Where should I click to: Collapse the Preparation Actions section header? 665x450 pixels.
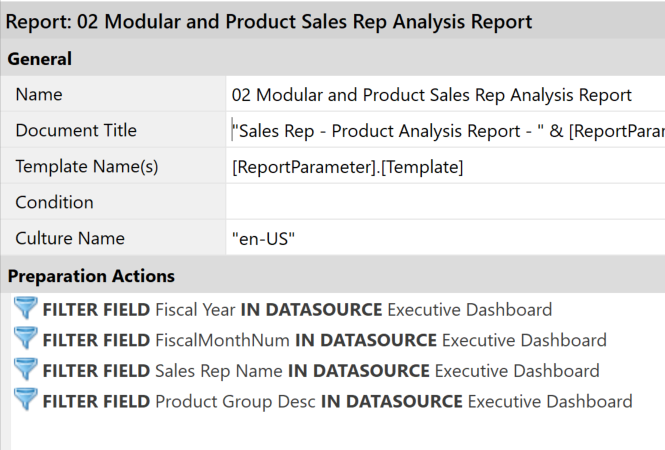coord(91,276)
